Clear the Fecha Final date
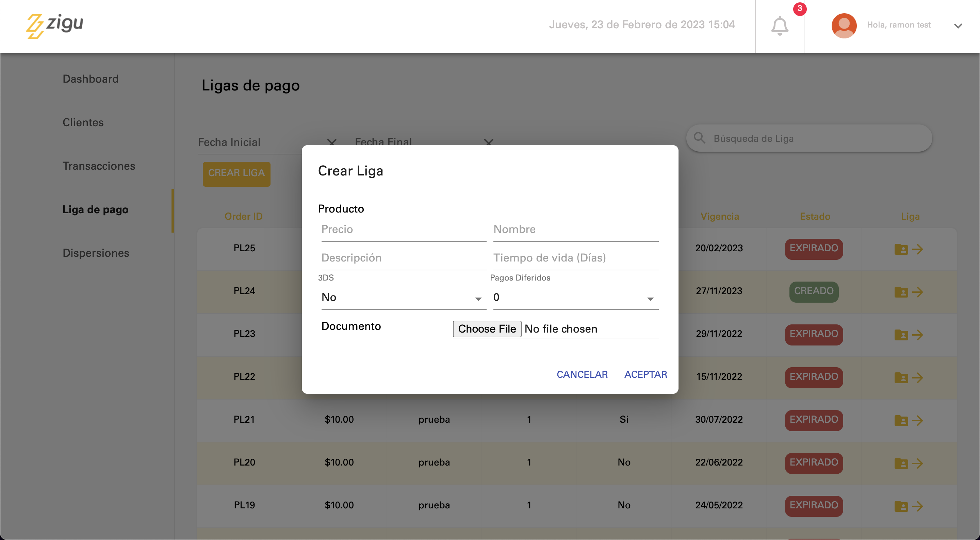This screenshot has width=980, height=540. click(488, 142)
